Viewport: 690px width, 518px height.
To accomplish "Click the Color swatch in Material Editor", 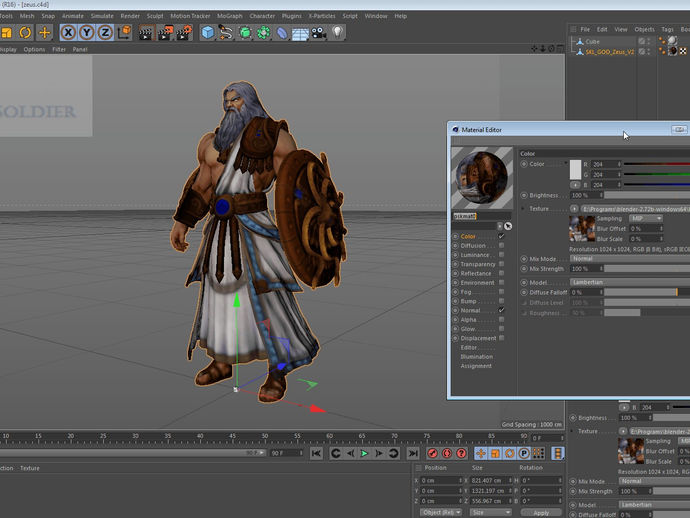I will point(575,170).
